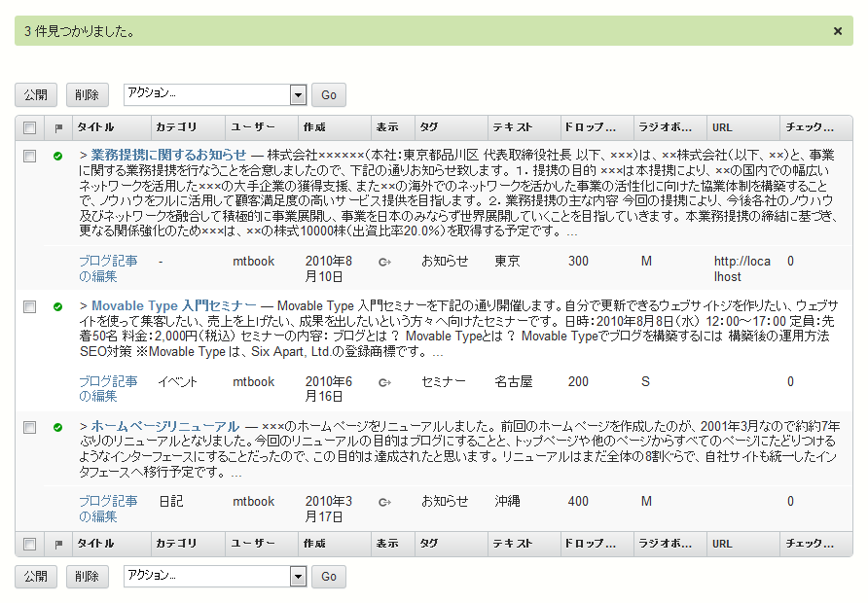Open the top アクション dropdown

coord(215,94)
